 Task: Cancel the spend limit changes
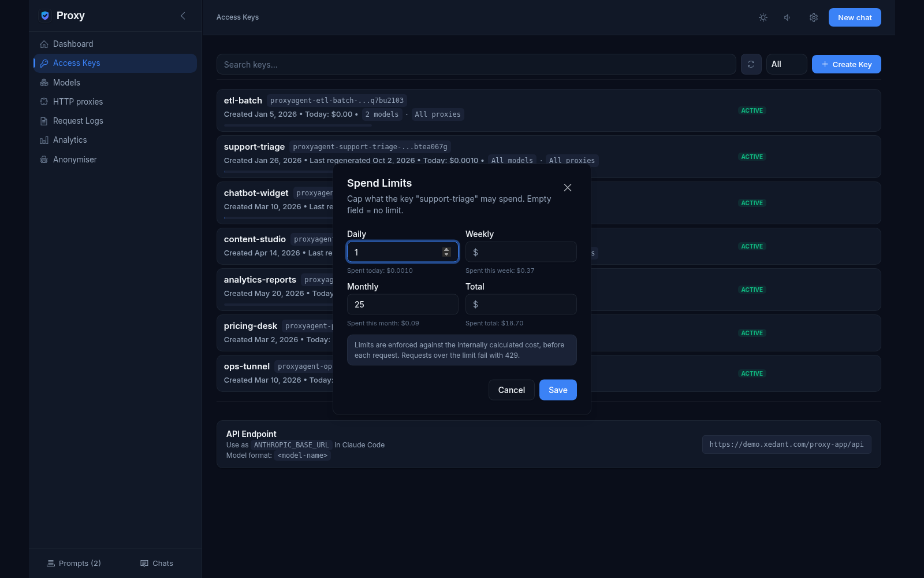(511, 390)
